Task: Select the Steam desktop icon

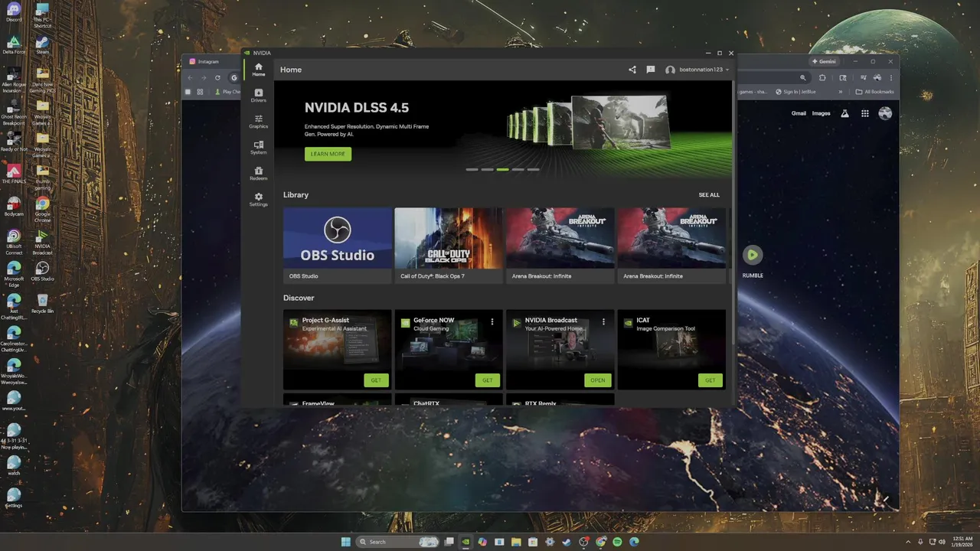Action: (43, 44)
